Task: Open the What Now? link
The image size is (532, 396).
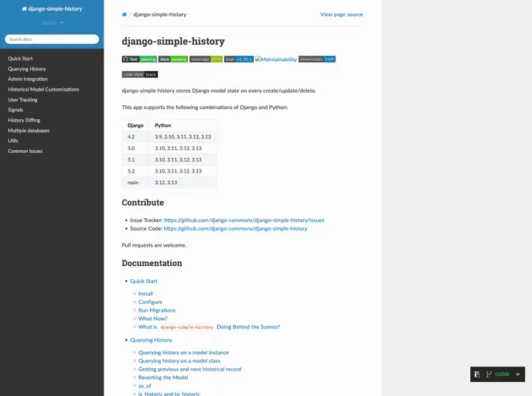Action: click(x=153, y=319)
